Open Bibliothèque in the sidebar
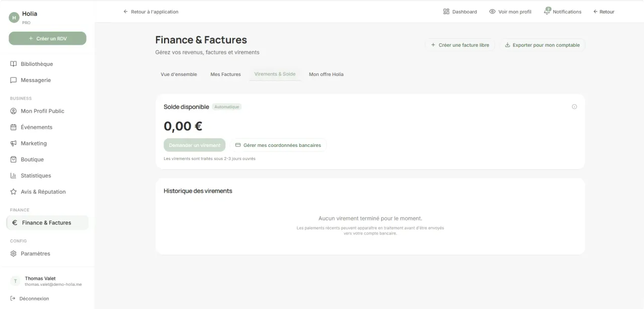Image resolution: width=644 pixels, height=309 pixels. [x=47, y=64]
